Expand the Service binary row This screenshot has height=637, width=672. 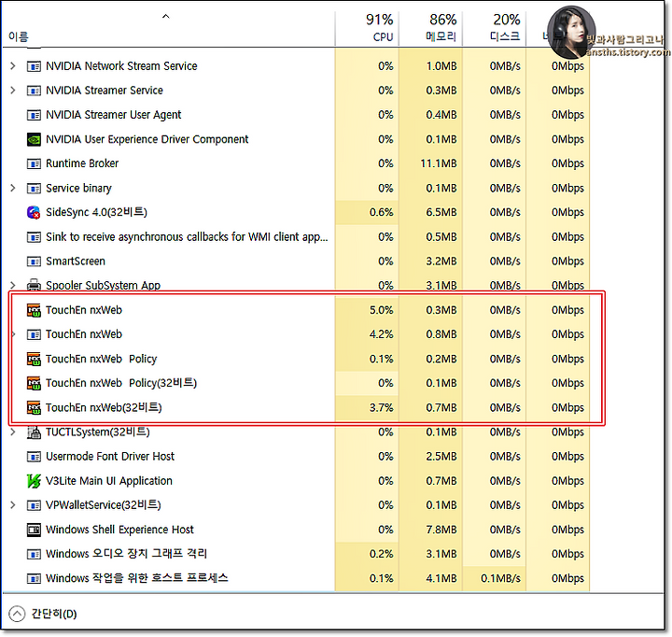point(13,189)
